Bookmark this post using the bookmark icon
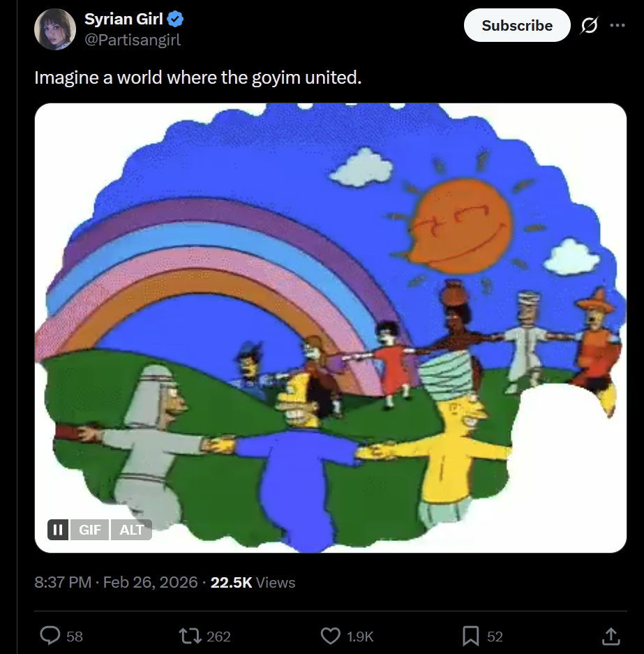644x654 pixels. click(x=471, y=635)
